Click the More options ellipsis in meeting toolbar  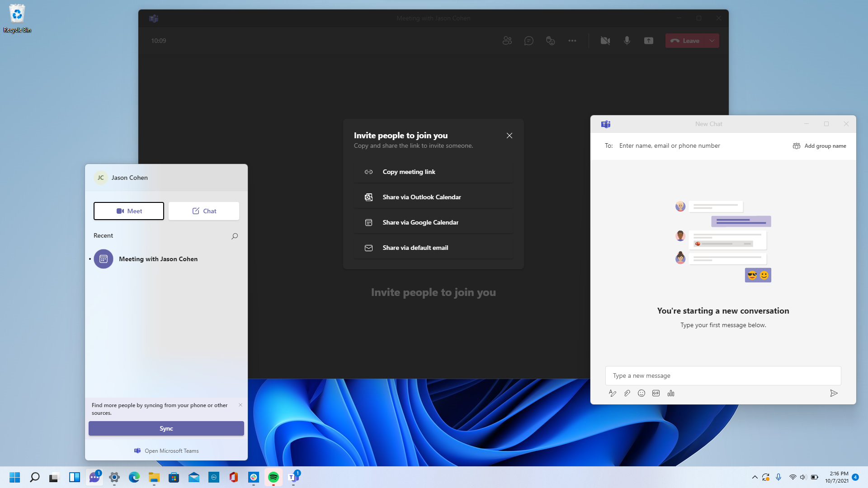[x=572, y=39]
